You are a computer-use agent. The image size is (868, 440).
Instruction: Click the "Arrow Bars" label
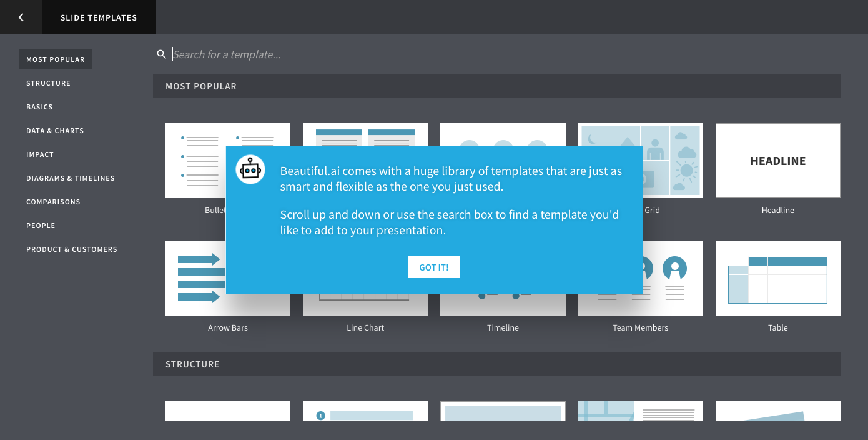[228, 328]
